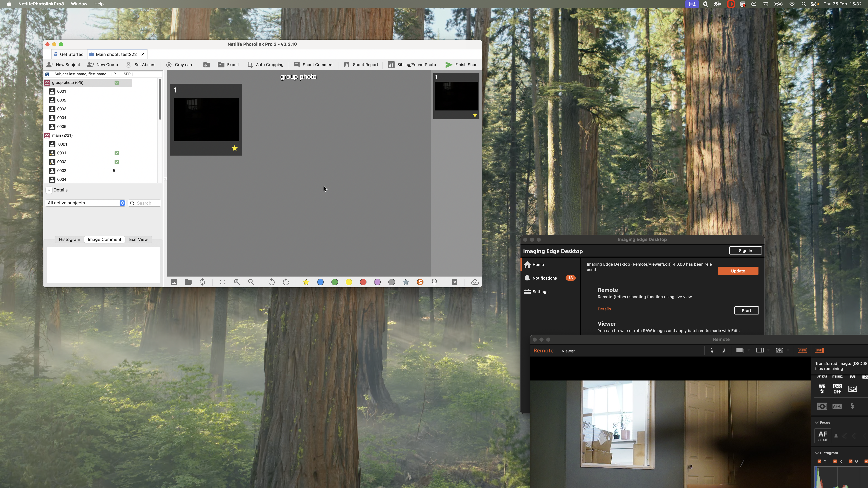
Task: Open the Exif View tab
Action: pos(138,239)
